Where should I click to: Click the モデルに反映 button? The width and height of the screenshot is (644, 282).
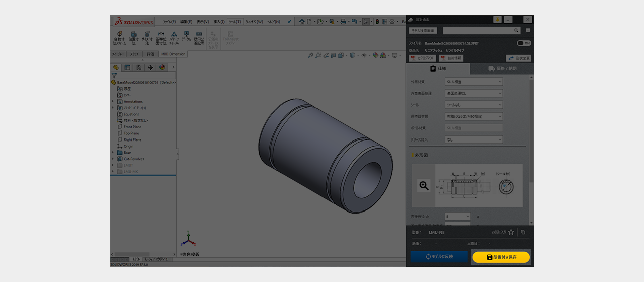439,257
